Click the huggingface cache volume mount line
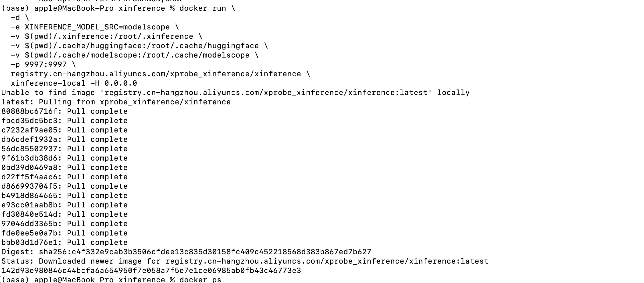The width and height of the screenshot is (644, 283). 139,46
